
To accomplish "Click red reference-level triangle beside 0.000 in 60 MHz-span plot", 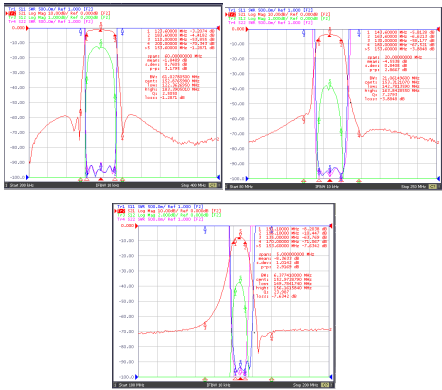I will click(x=28, y=28).
